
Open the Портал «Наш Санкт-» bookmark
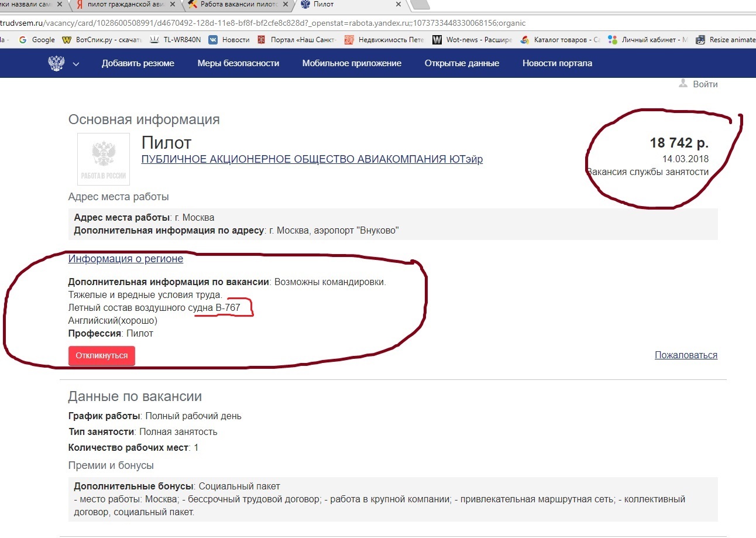click(x=298, y=40)
